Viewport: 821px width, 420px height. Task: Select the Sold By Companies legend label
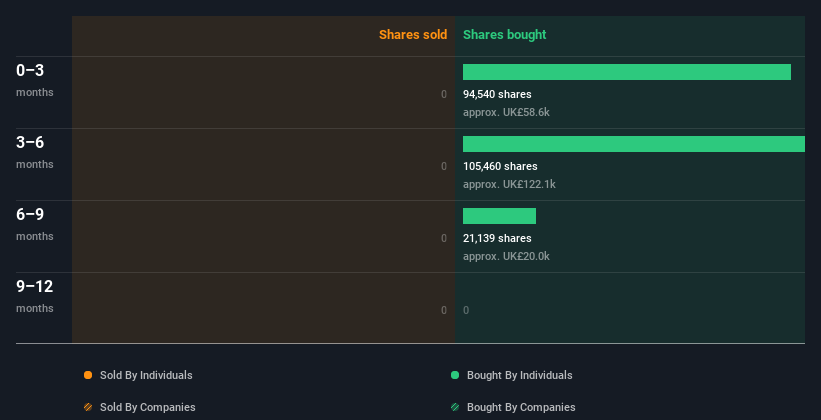pyautogui.click(x=148, y=407)
